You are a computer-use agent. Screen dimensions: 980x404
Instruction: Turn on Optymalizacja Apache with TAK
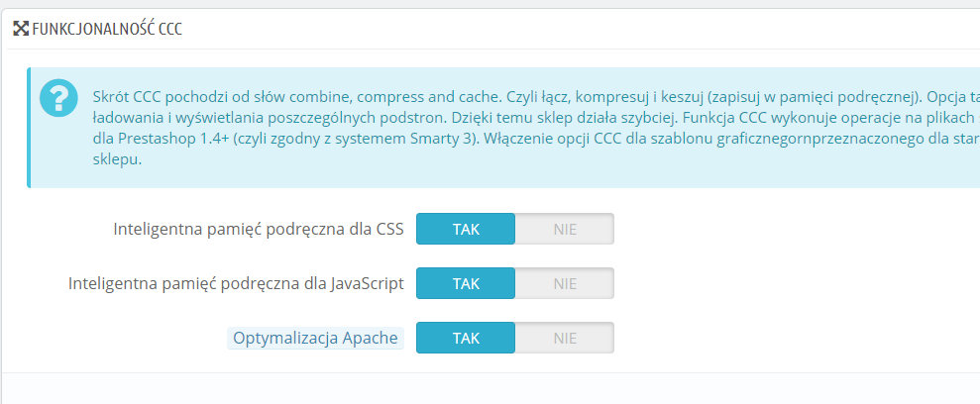[466, 338]
